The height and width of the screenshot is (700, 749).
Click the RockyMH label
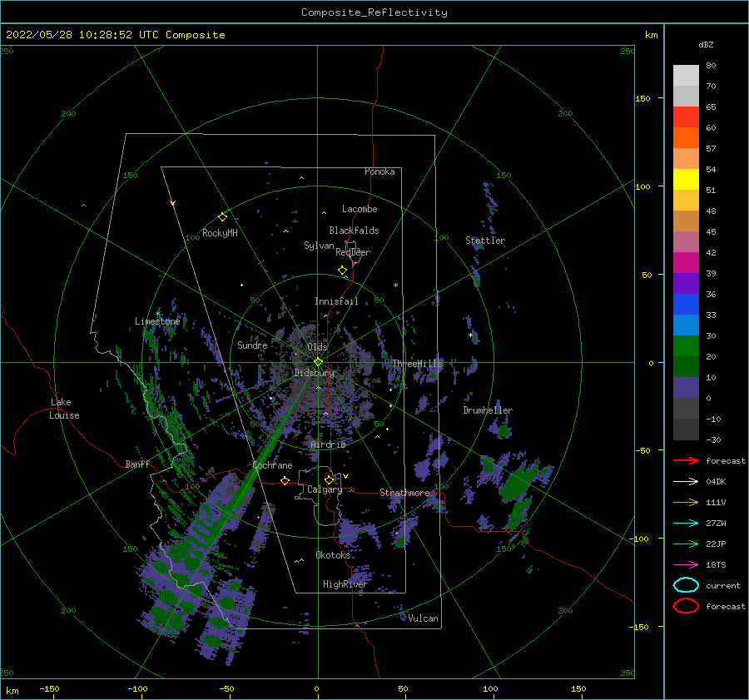220,233
